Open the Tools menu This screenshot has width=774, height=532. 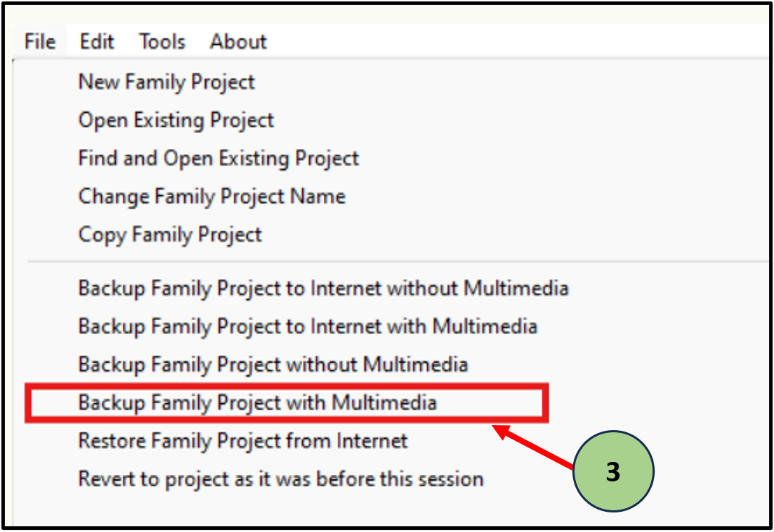pyautogui.click(x=162, y=42)
